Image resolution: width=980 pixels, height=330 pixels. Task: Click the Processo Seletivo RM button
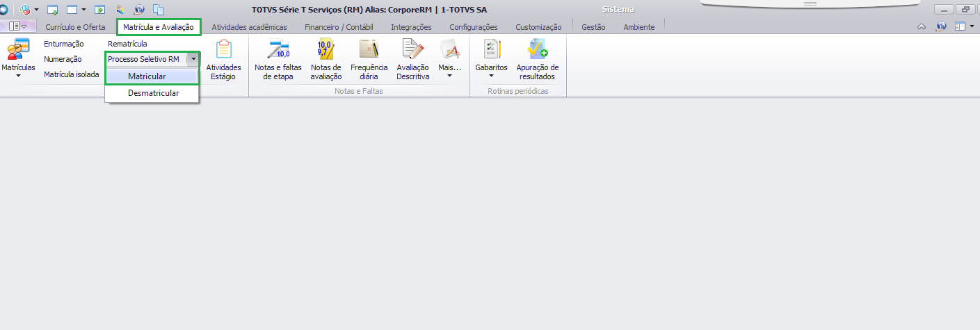[x=145, y=60]
